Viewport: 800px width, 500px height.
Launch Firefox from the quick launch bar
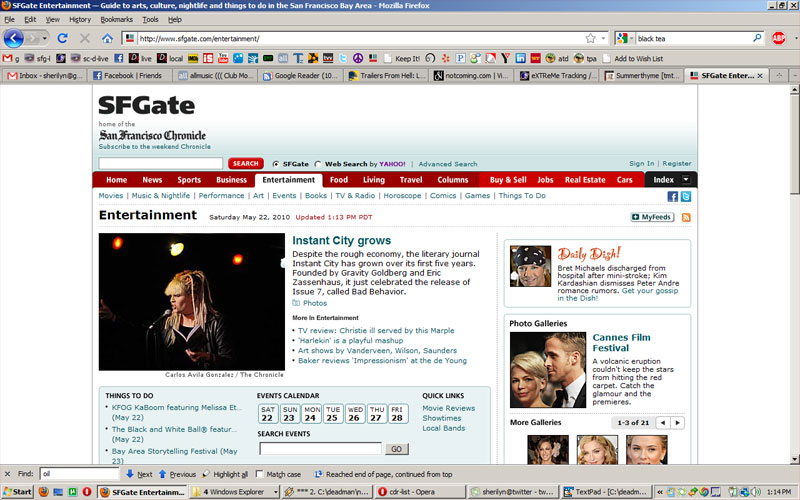43,492
